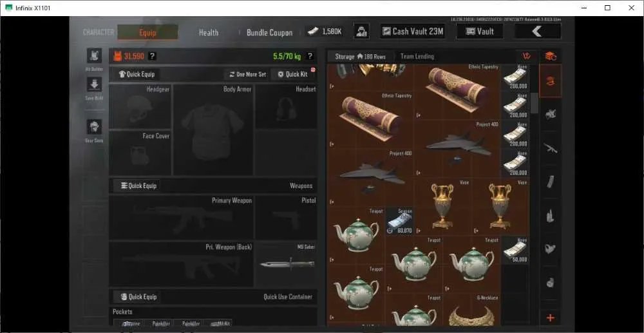Open the Quick Kit button
The width and height of the screenshot is (644, 333).
292,74
